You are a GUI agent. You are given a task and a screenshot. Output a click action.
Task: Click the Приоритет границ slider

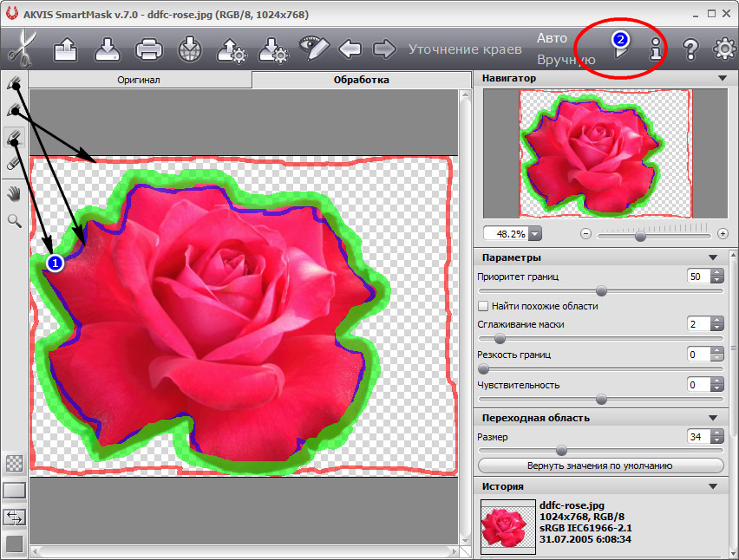point(600,291)
